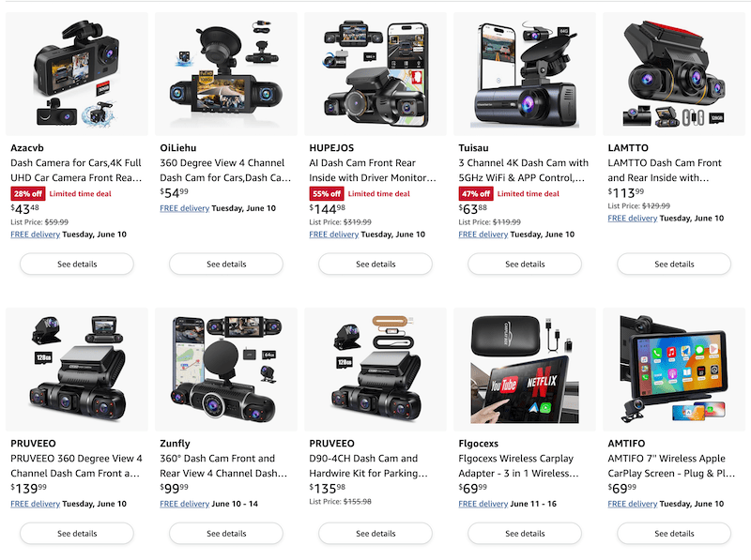Open FREE delivery link for LAMTTO dash cam

[632, 219]
